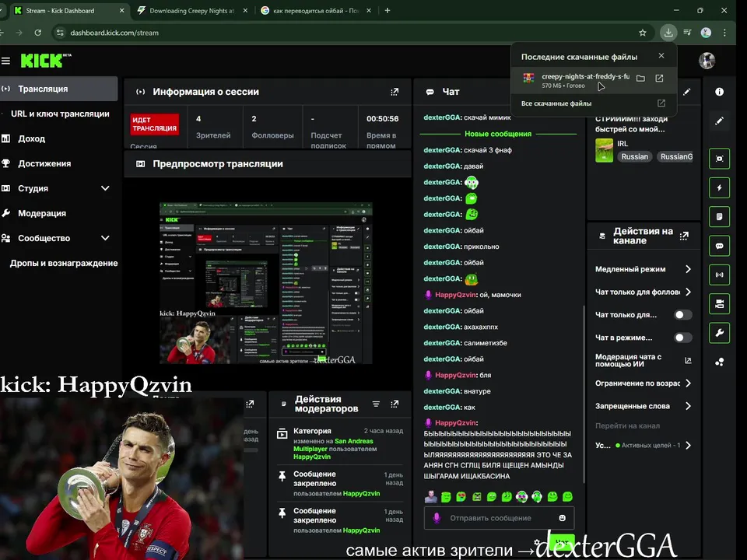Click Russian tag chip
Image resolution: width=747 pixels, height=560 pixels.
635,156
